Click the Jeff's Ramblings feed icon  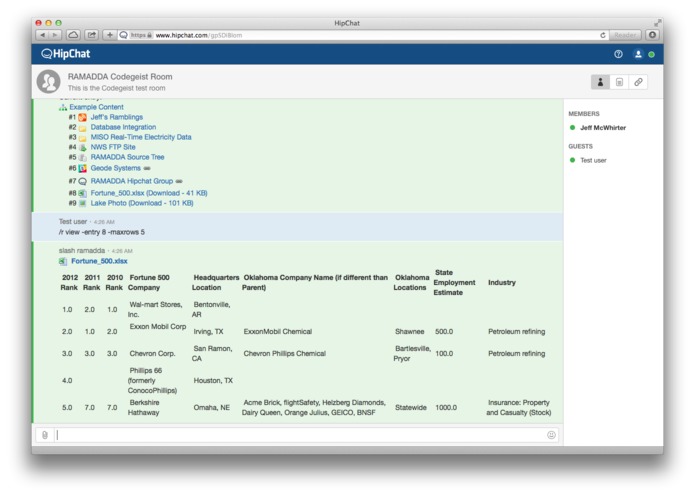tap(82, 117)
